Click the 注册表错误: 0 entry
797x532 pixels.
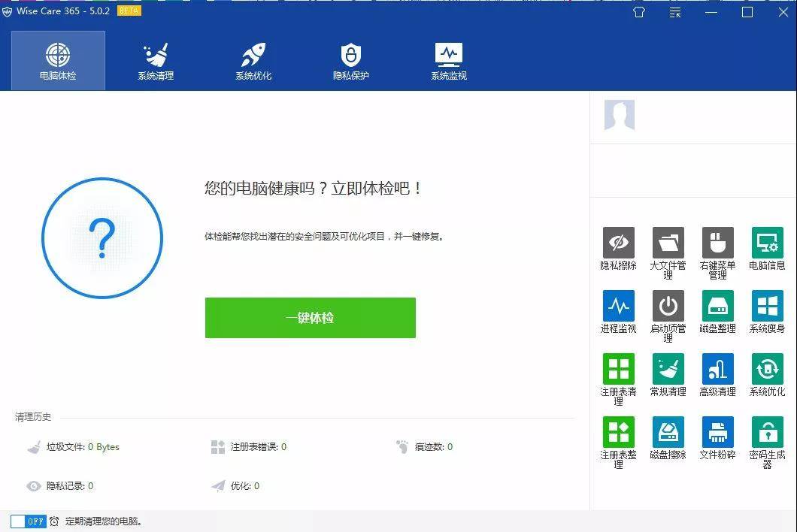(x=249, y=447)
